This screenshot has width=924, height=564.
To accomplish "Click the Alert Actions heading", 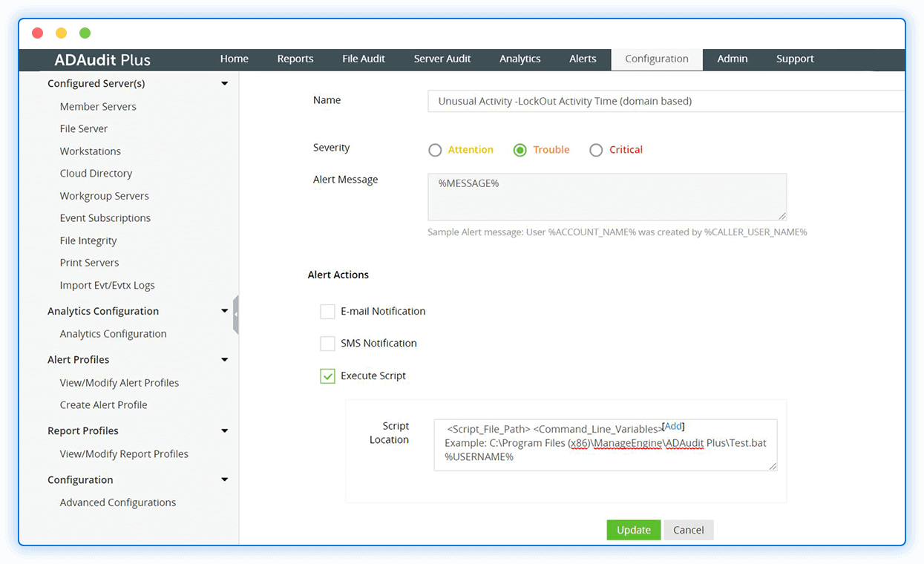I will point(338,275).
